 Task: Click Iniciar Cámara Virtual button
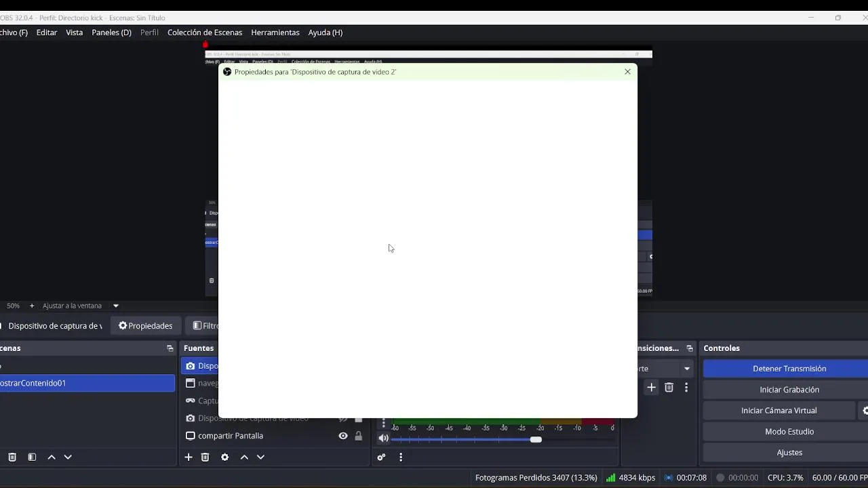coord(778,411)
